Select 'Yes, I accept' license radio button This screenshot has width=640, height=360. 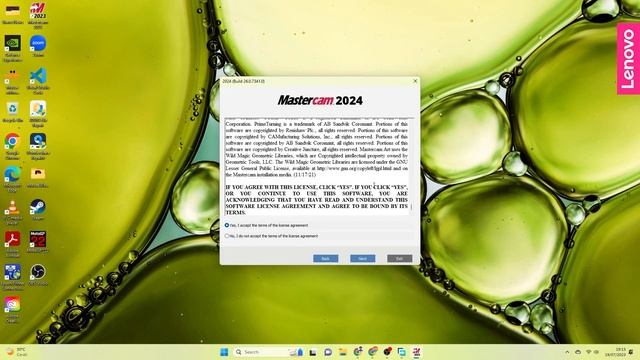point(227,225)
